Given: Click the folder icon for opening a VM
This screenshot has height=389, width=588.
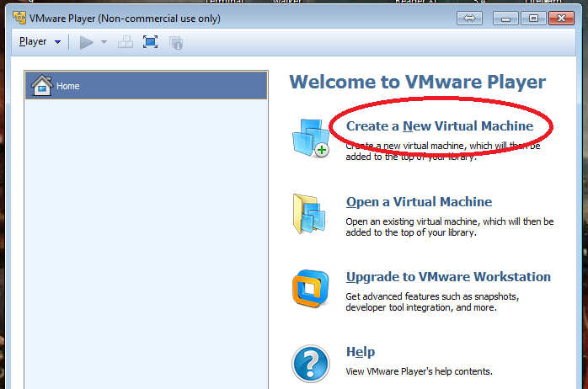Looking at the screenshot, I should point(310,214).
